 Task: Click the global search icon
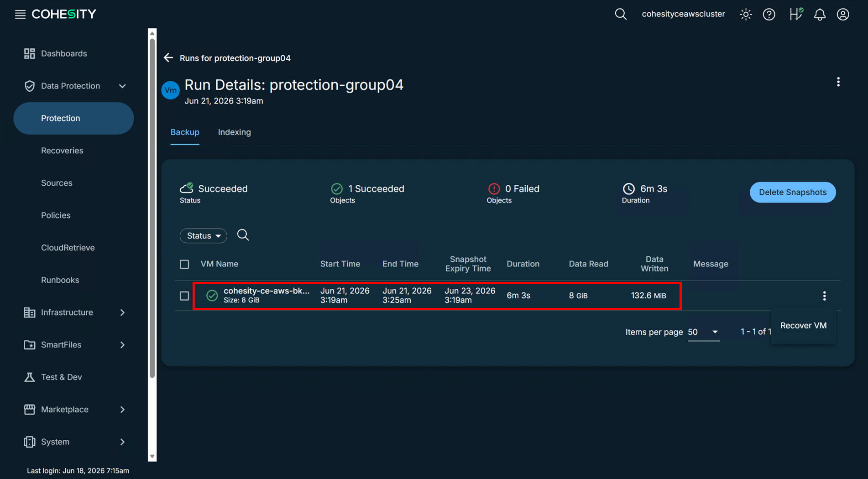[621, 14]
